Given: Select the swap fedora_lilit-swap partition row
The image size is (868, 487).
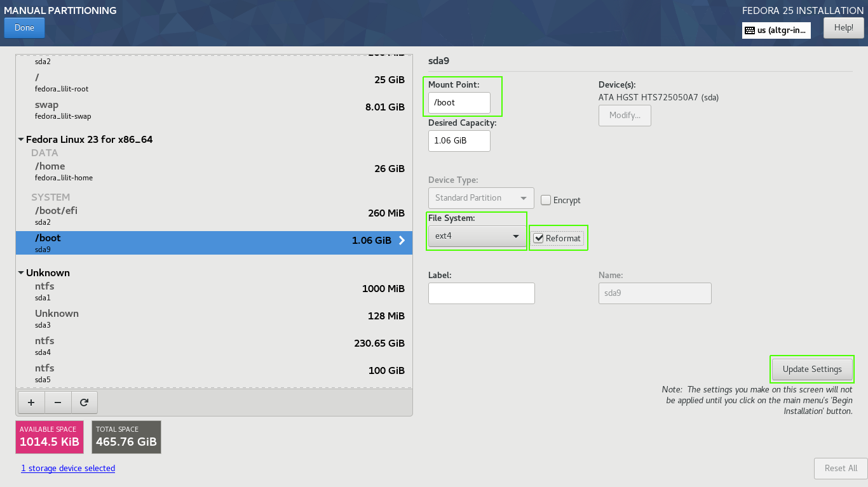Looking at the screenshot, I should (x=214, y=110).
